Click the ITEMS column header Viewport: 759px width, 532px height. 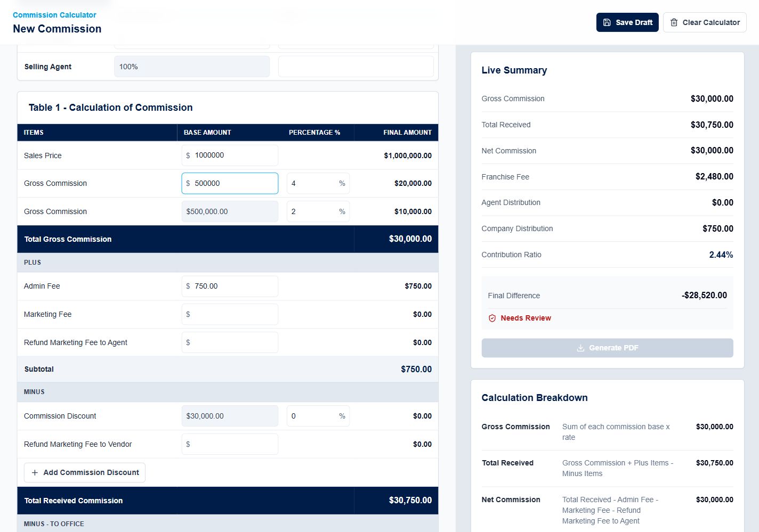coord(34,133)
